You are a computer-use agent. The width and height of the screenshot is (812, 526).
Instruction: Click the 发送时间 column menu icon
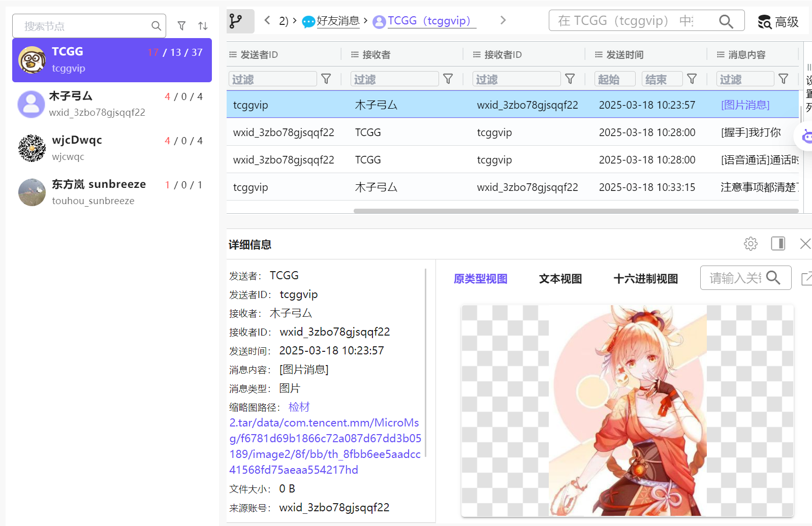point(599,54)
